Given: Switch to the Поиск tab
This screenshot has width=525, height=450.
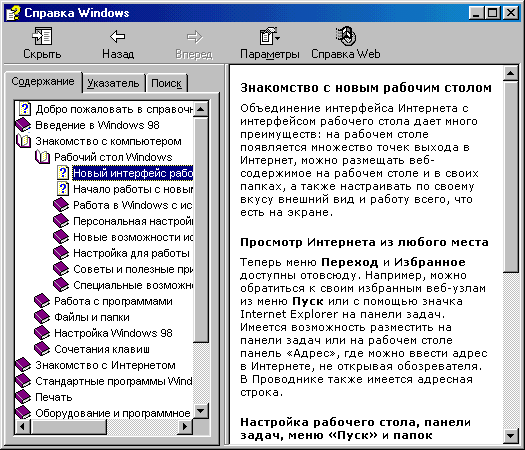Looking at the screenshot, I should point(166,83).
